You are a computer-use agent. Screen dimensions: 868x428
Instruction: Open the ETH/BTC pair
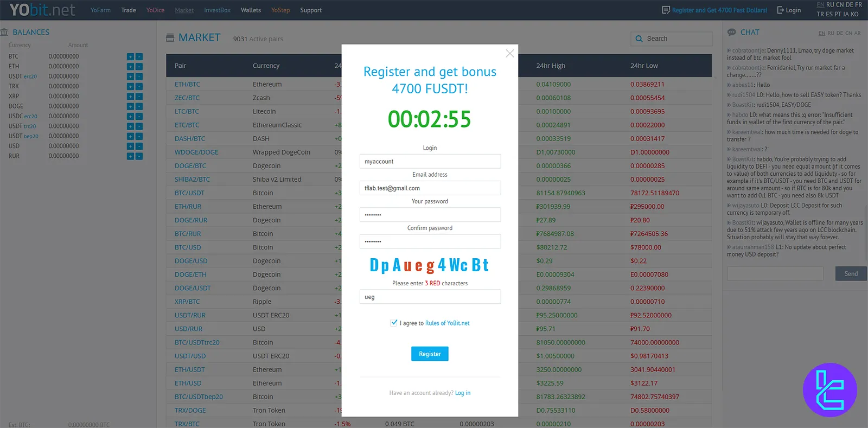[187, 84]
